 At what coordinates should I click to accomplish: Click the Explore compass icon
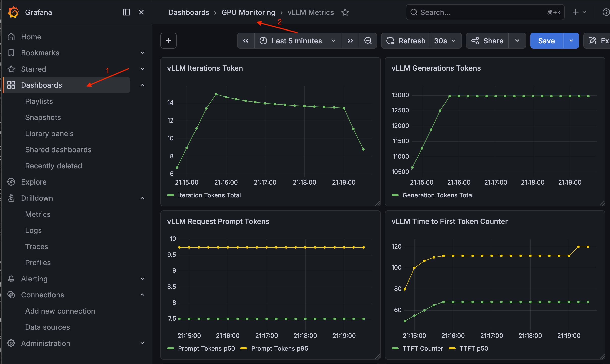(11, 182)
